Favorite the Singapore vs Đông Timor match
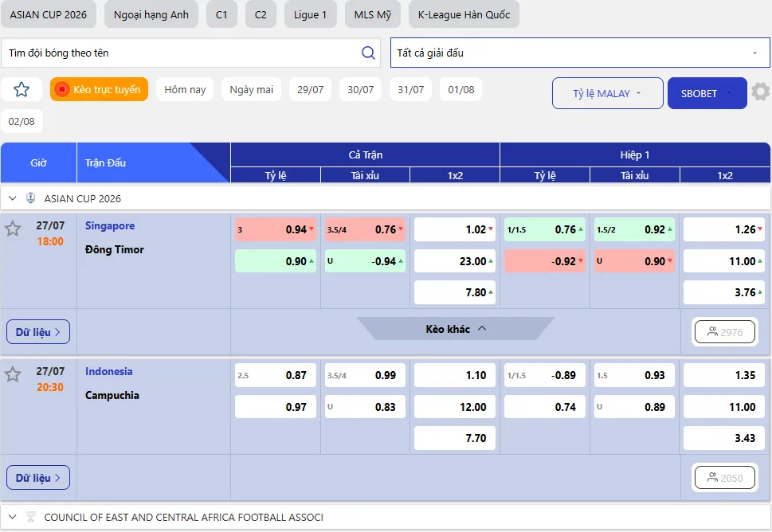 pos(12,229)
